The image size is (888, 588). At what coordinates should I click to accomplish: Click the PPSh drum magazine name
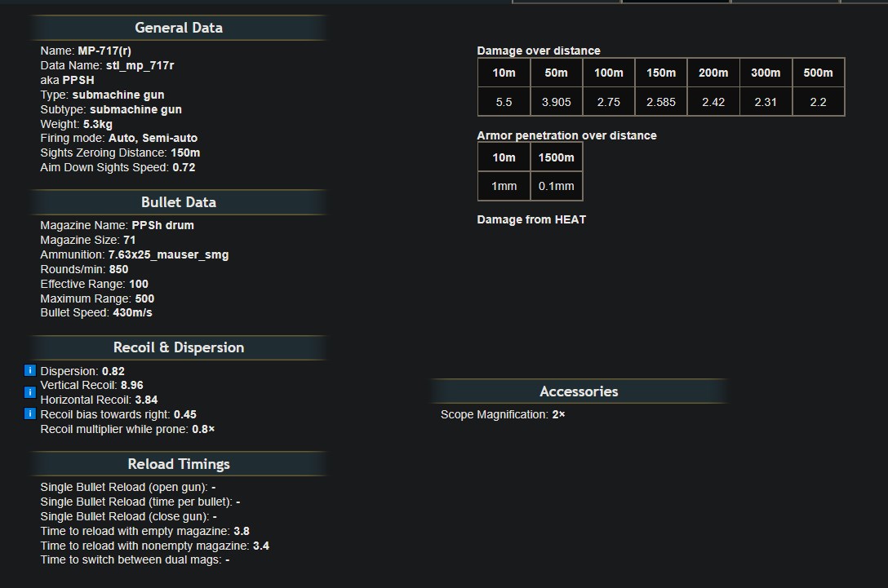tap(162, 225)
